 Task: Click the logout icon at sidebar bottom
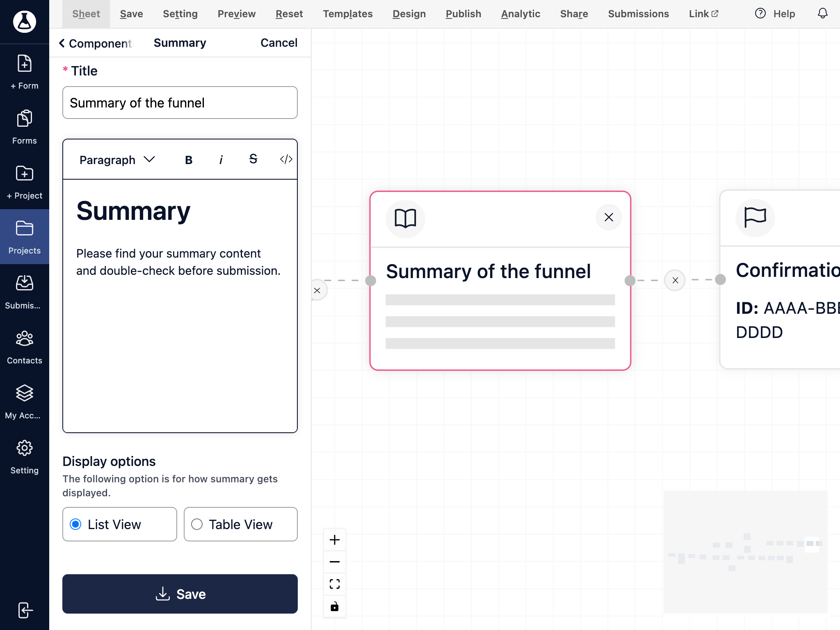25,610
